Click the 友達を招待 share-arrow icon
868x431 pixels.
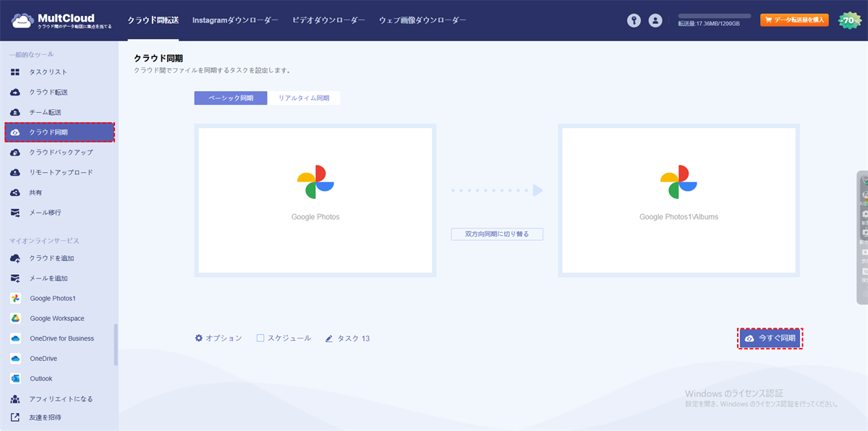click(x=15, y=417)
